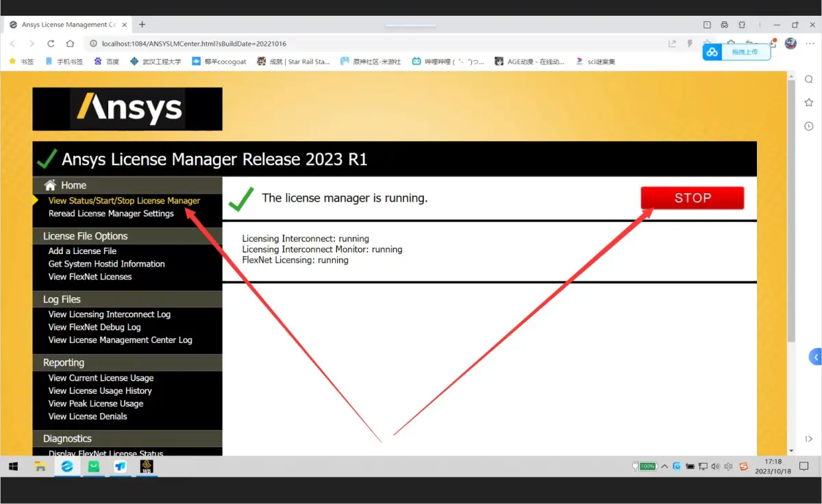The image size is (822, 504).
Task: Open View Licensing Interconnect Log
Action: (109, 314)
